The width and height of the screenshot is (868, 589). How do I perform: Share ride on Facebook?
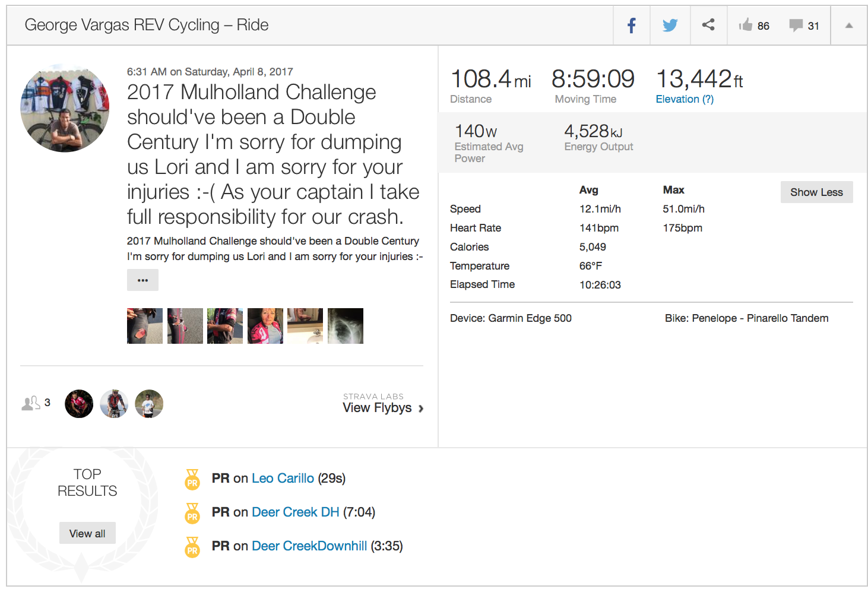point(632,26)
